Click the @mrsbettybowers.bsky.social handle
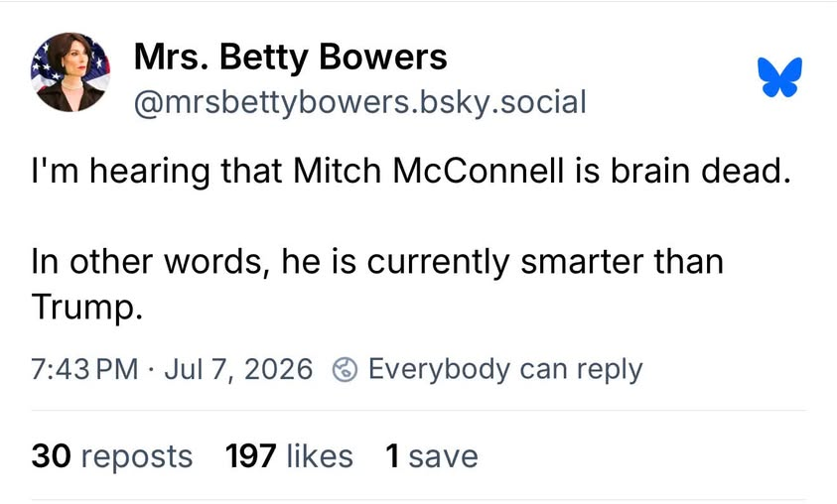The image size is (837, 504). (x=359, y=102)
